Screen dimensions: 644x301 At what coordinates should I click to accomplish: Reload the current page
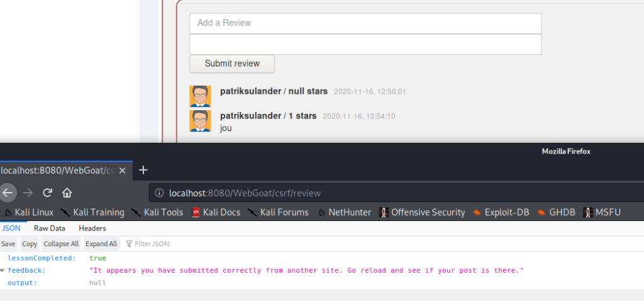point(47,193)
